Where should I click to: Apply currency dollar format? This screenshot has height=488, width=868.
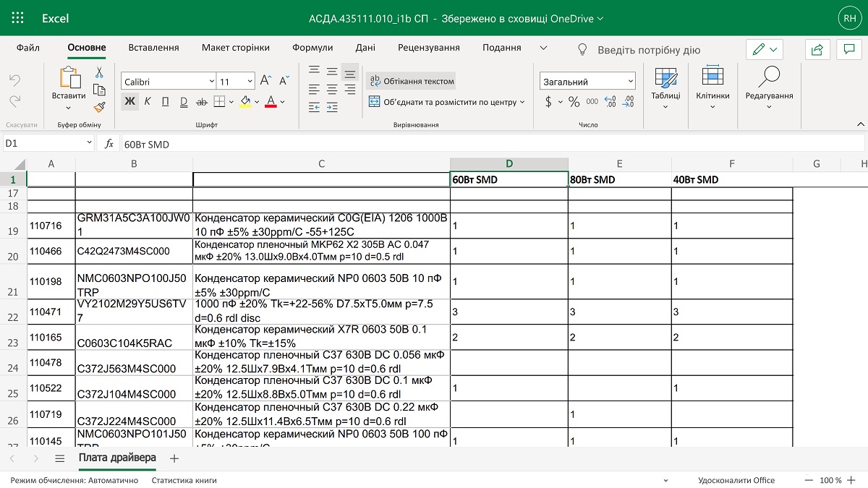548,102
